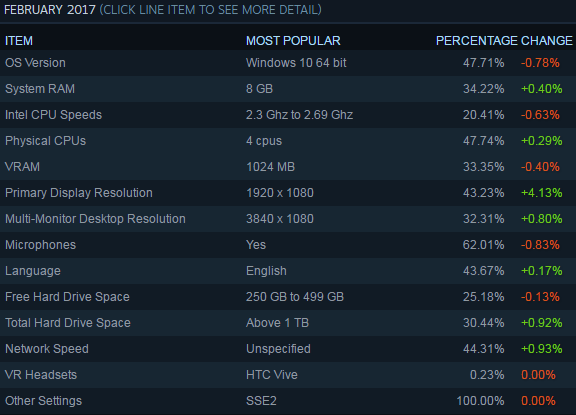The width and height of the screenshot is (576, 415).
Task: Expand the Language statistics row
Action: (288, 271)
